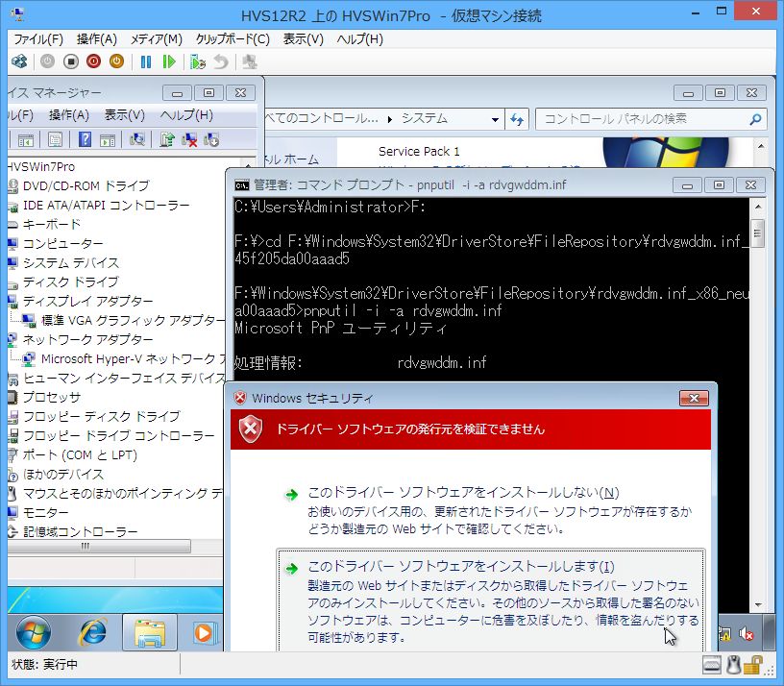The image size is (784, 686).
Task: Choose このドライバー ソフトウェアをインストールしない(N)
Action: pyautogui.click(x=491, y=510)
